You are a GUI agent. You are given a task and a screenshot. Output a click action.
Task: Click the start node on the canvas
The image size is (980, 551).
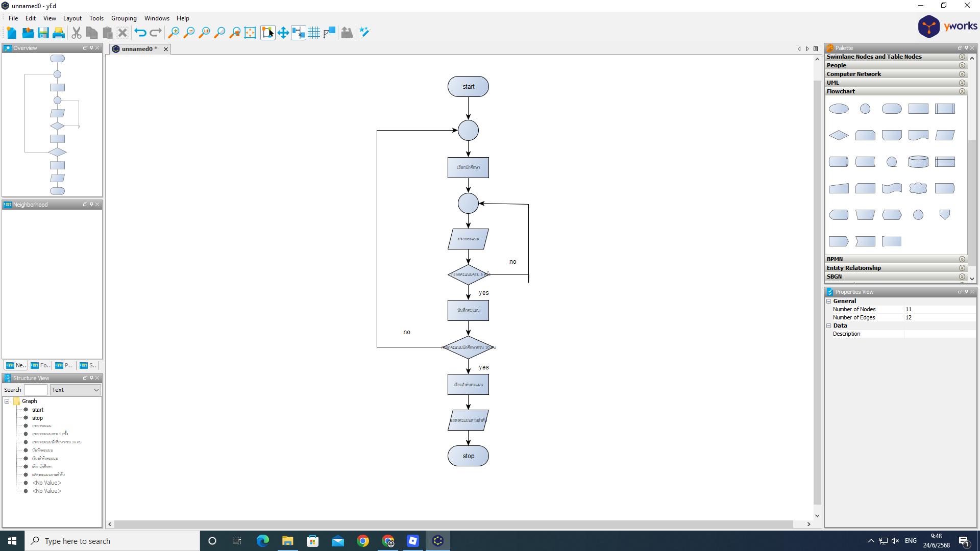pyautogui.click(x=468, y=87)
